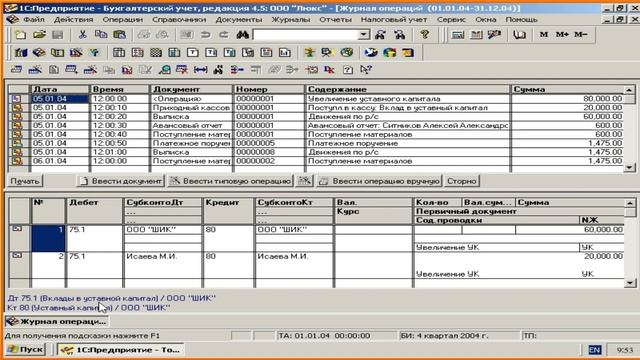Open the Справочники menu
The image size is (640, 360).
tap(179, 20)
